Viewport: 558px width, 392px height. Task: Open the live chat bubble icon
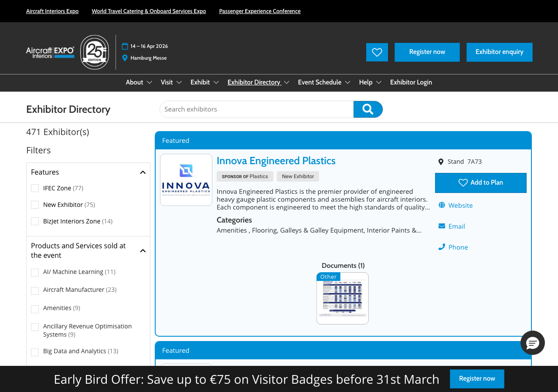pos(532,343)
